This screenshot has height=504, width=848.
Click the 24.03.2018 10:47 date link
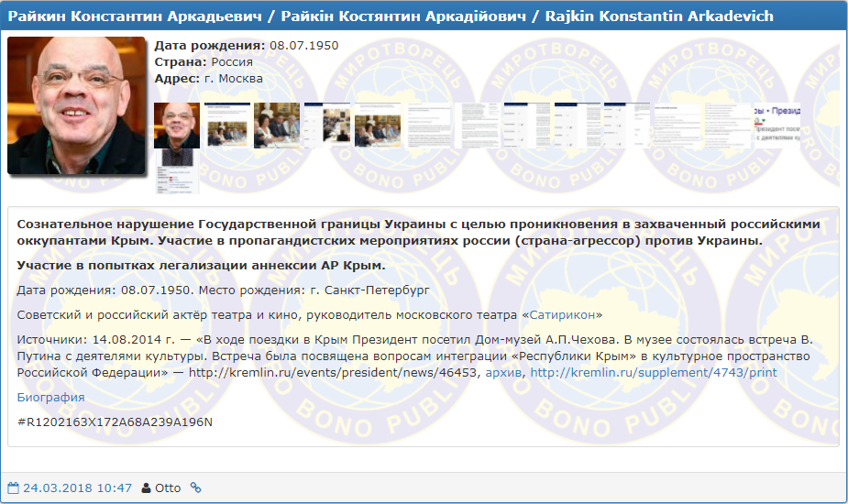(x=77, y=488)
